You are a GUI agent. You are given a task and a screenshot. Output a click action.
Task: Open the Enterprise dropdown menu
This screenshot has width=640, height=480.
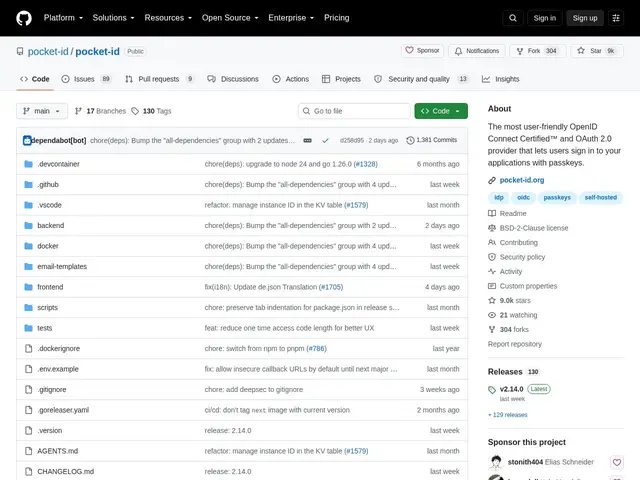click(x=291, y=18)
